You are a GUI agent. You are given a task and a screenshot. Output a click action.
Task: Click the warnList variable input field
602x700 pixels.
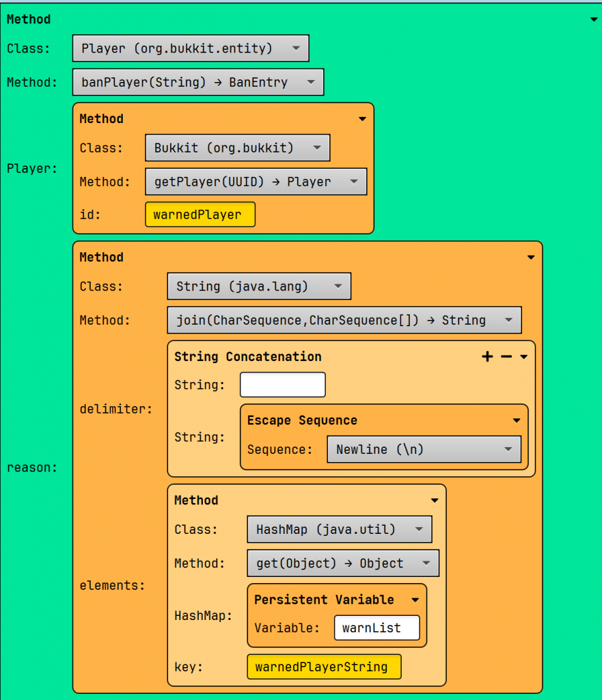click(377, 628)
